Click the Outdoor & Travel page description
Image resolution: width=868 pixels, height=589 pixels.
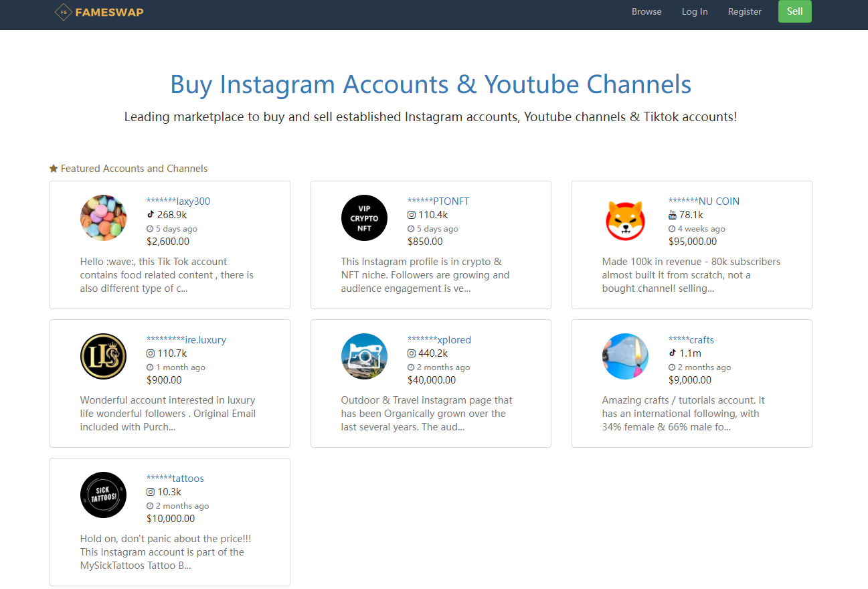pos(427,414)
